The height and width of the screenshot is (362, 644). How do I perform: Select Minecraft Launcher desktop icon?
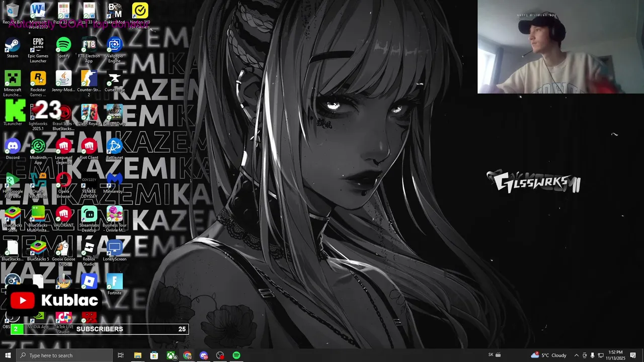13,83
